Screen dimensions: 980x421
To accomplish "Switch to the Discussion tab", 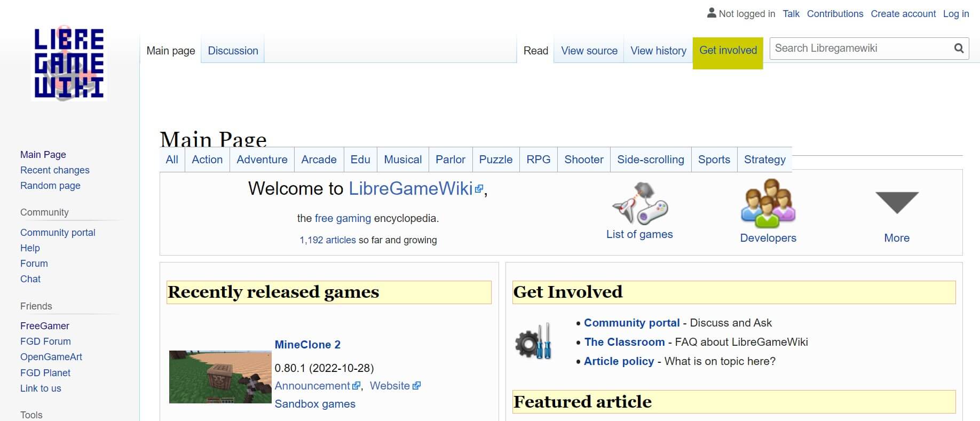I will coord(233,51).
